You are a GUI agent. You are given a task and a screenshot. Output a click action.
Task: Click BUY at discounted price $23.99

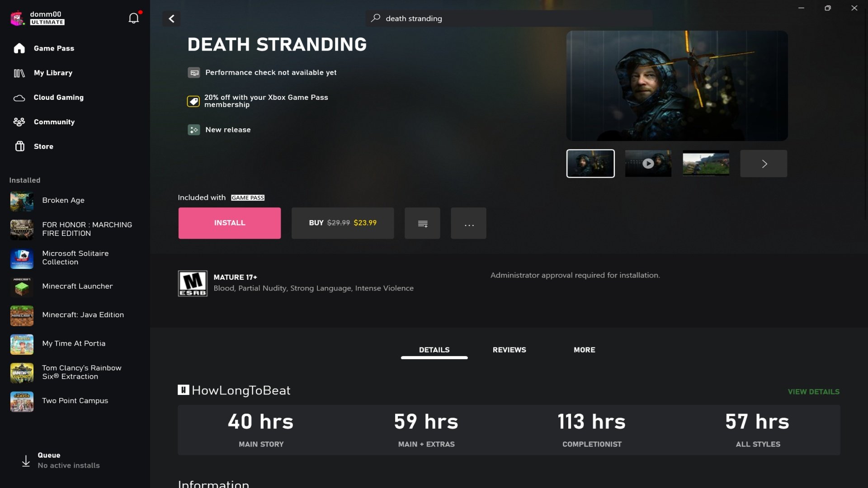coord(343,223)
